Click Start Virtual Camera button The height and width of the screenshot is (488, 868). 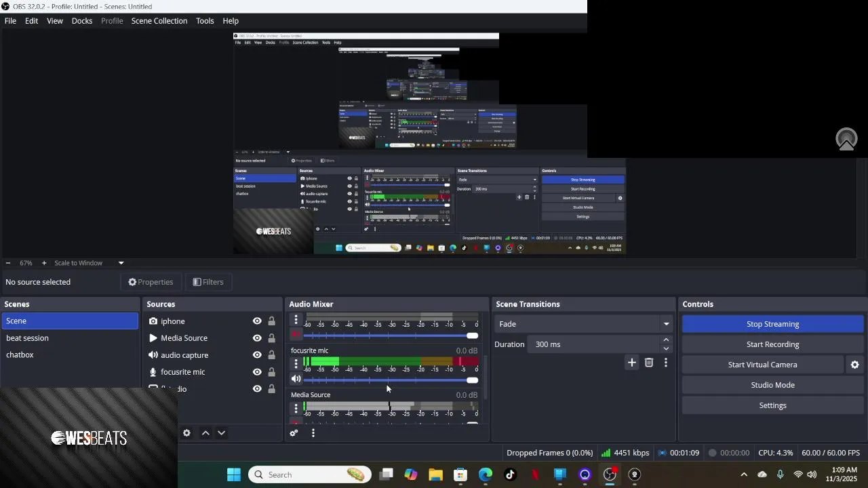point(762,365)
